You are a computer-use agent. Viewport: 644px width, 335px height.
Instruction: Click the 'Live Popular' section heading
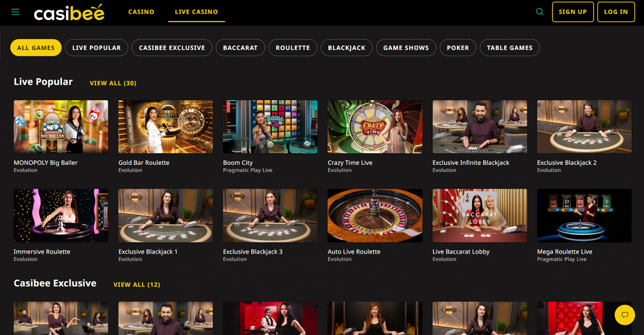43,82
